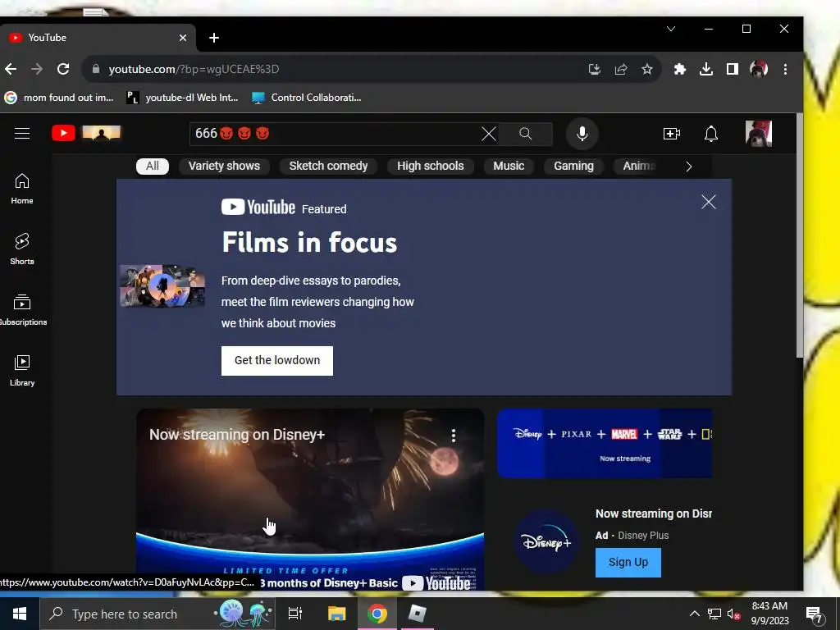Viewport: 840px width, 630px height.
Task: Open the youtube-dl Web Int bookmark
Action: coord(182,98)
